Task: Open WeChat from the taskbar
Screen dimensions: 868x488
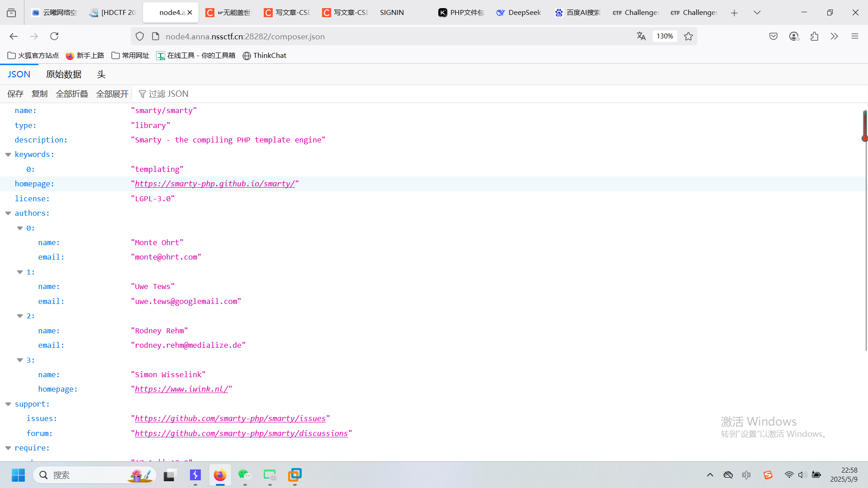Action: click(x=245, y=475)
